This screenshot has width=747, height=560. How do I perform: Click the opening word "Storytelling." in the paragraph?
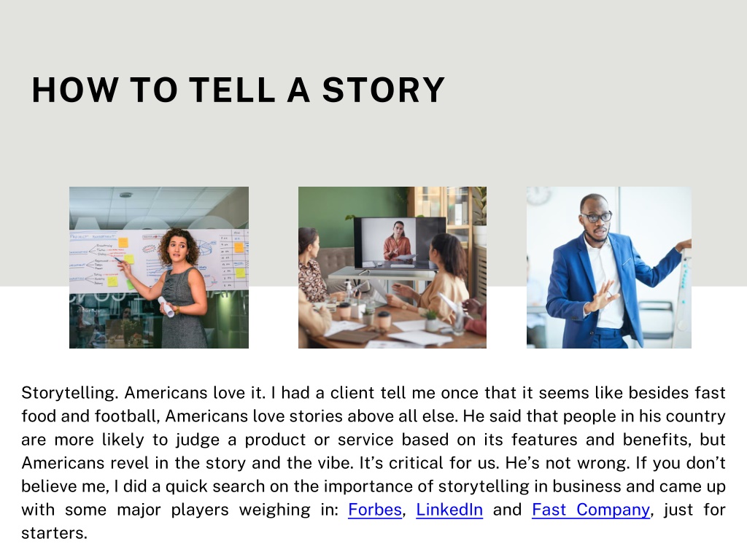(69, 393)
